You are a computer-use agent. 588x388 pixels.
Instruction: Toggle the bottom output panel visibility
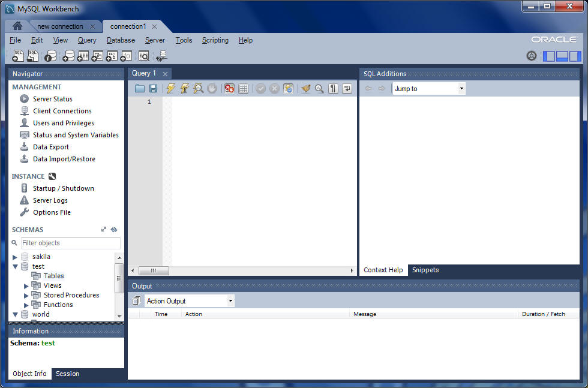(562, 56)
